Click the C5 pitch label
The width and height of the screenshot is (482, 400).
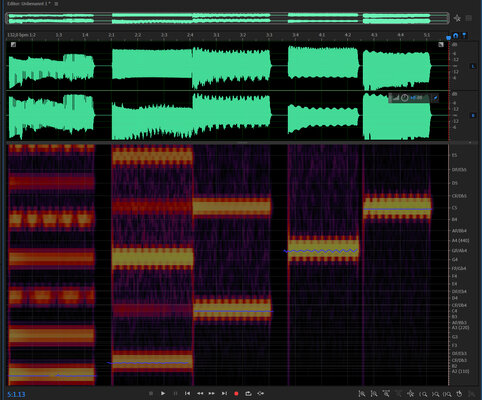455,208
